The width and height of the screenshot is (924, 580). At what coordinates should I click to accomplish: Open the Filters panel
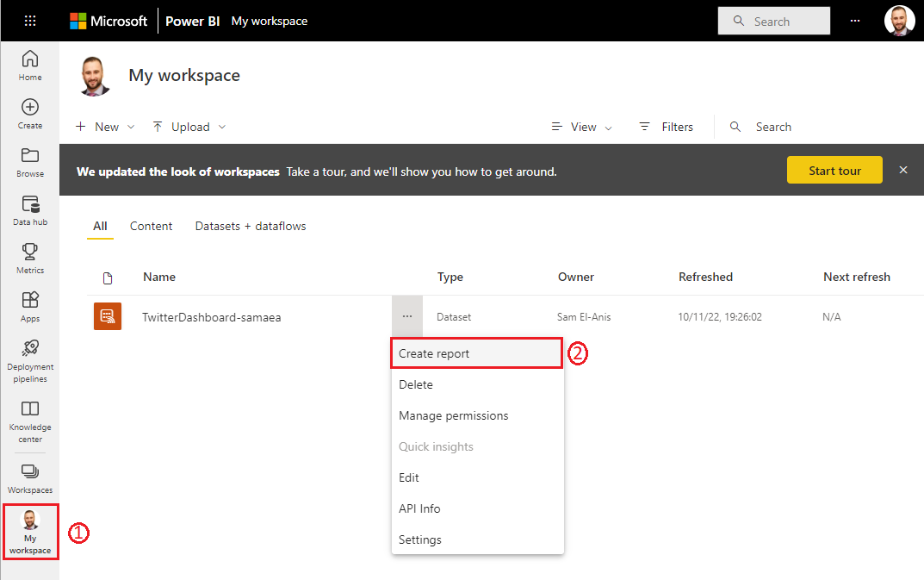pos(666,127)
